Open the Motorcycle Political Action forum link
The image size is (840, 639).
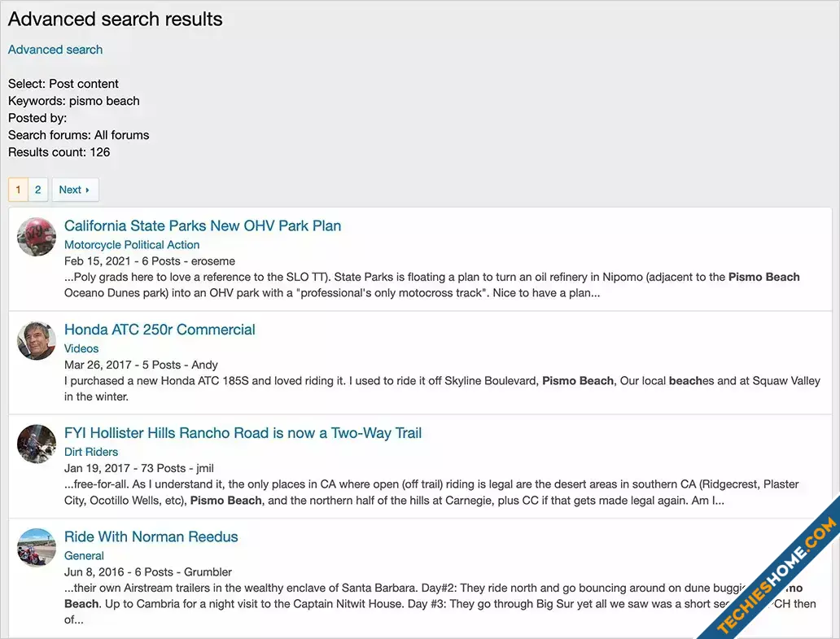point(132,245)
